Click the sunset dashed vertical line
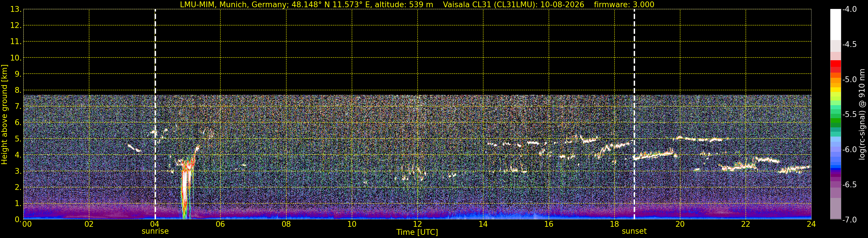Viewport: 868px width, 238px height. 634,114
